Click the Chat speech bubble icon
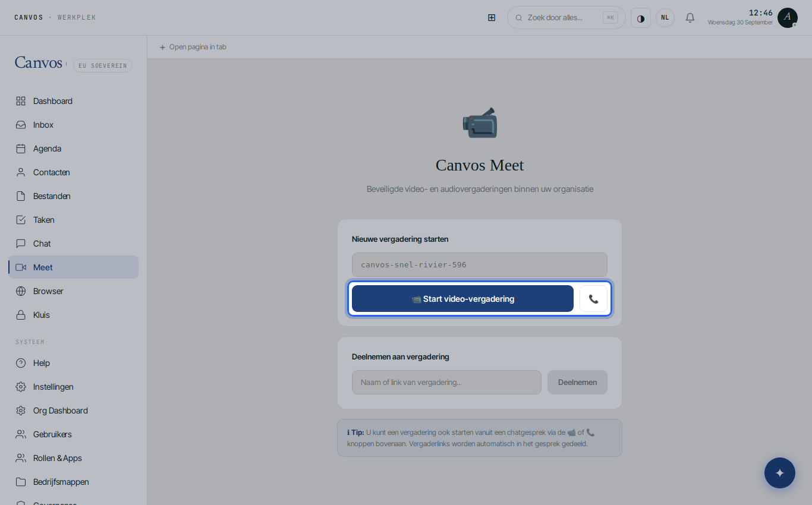Viewport: 812px width, 505px height. pos(21,244)
